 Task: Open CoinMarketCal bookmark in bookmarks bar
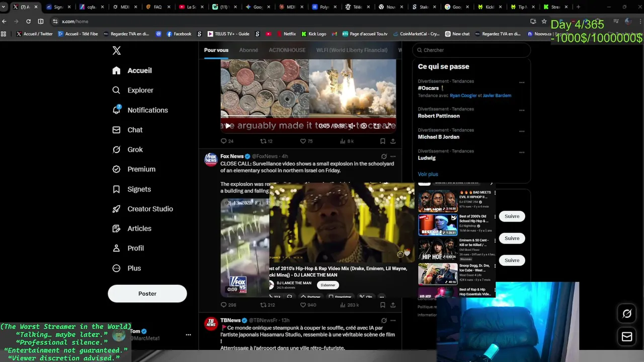pyautogui.click(x=416, y=34)
